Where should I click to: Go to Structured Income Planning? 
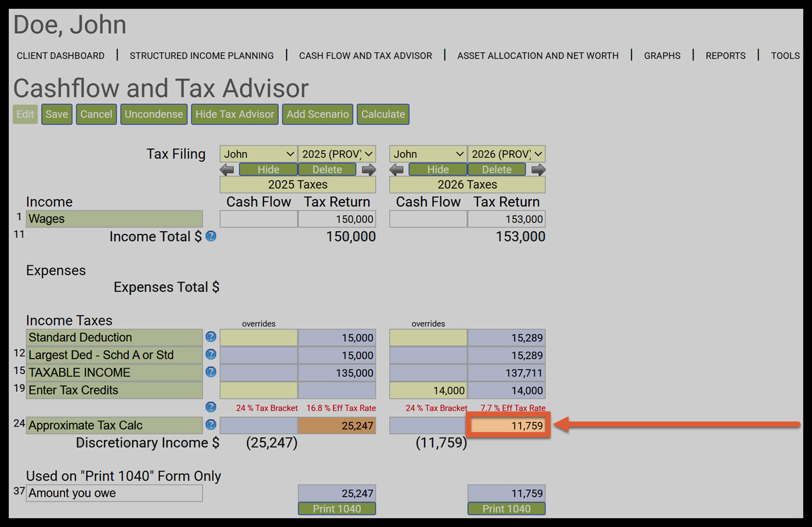tap(202, 56)
